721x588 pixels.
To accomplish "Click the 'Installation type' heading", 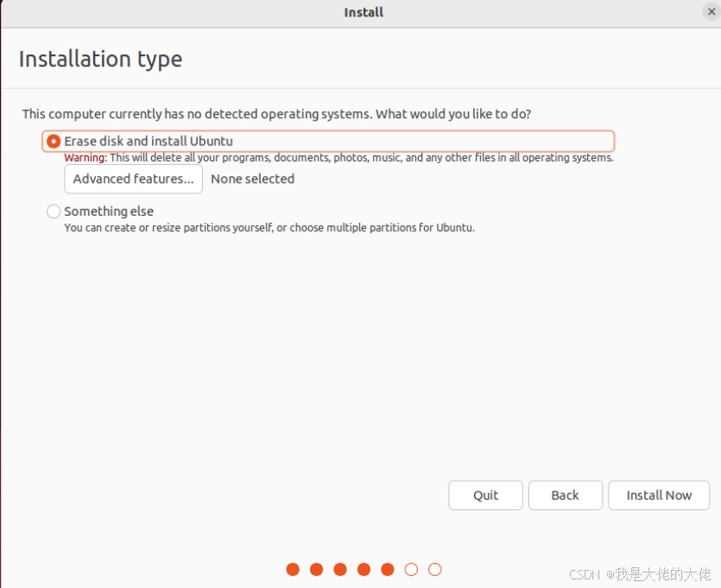I will [x=100, y=60].
